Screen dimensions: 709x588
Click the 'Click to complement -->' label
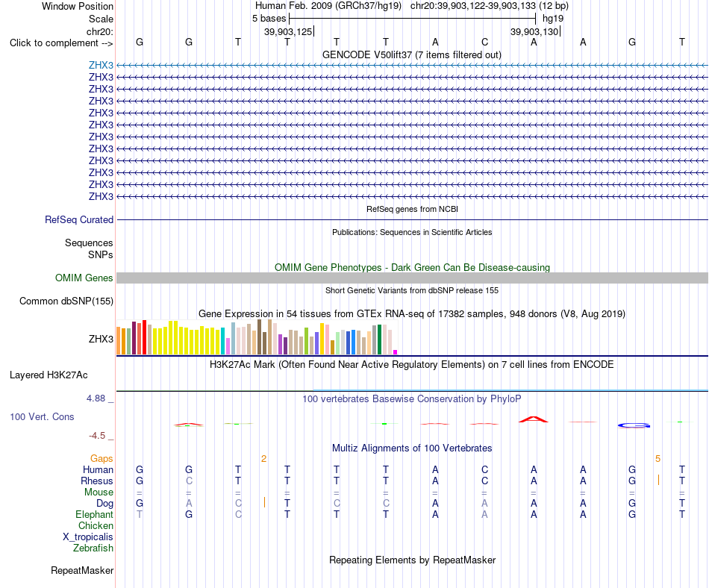click(61, 43)
